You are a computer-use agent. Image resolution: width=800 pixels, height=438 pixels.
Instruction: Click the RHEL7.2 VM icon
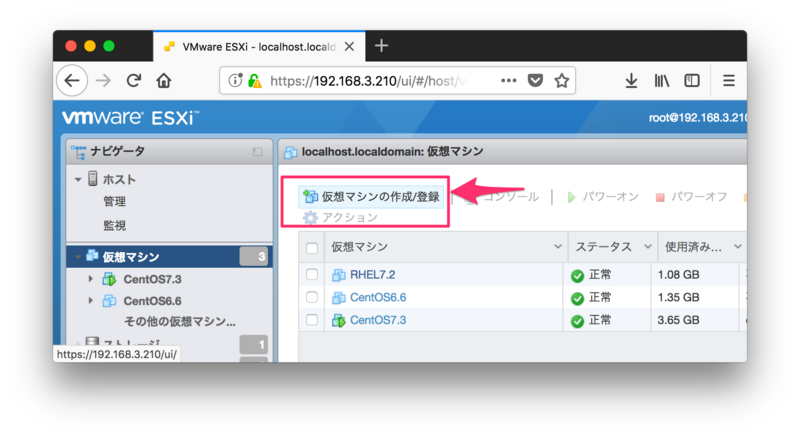[x=338, y=275]
